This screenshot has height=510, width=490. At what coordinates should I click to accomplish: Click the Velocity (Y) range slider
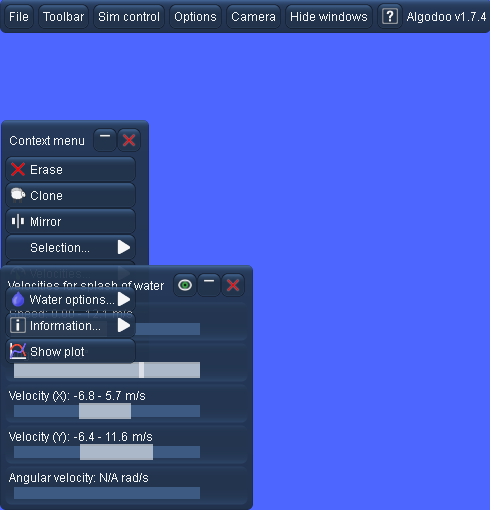point(107,452)
